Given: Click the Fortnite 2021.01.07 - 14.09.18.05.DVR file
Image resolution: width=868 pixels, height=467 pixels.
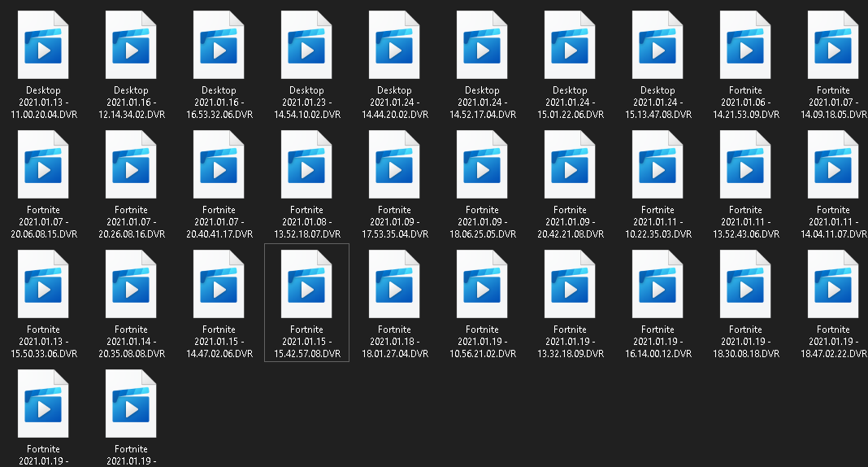Looking at the screenshot, I should [x=833, y=65].
